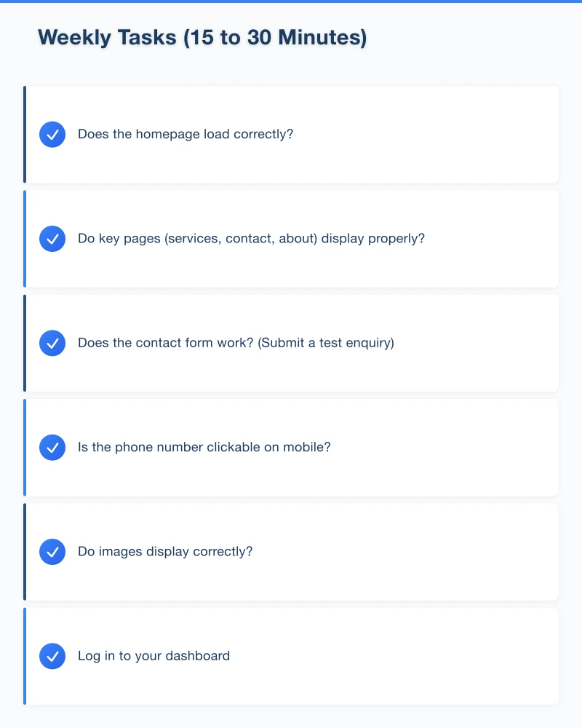Click the dark left edge bar of images card
Viewport: 582px width, 728px height.
(x=25, y=552)
